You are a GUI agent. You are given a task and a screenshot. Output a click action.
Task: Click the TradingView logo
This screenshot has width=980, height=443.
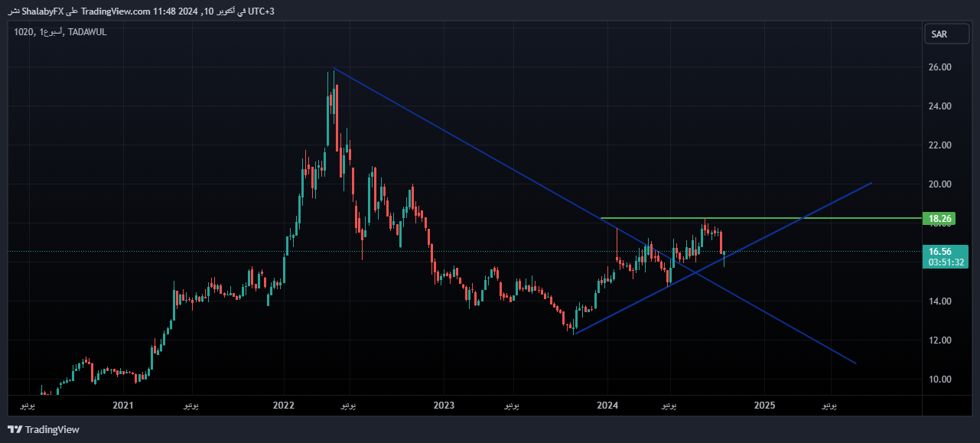coord(43,430)
